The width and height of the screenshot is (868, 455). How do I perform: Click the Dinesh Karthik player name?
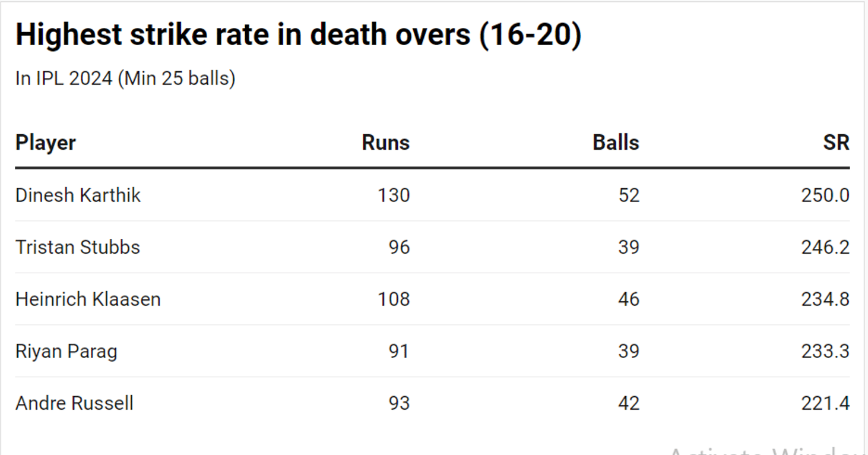point(78,195)
